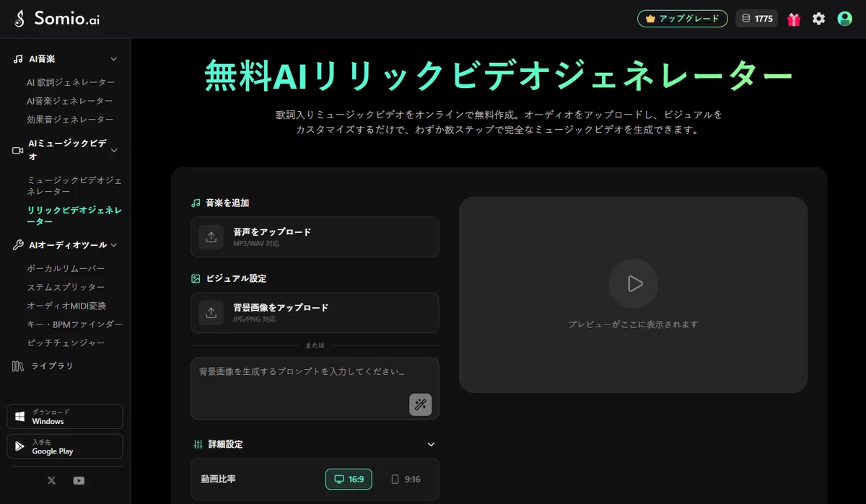This screenshot has width=866, height=504.
Task: Select the 9:16 aspect ratio option
Action: click(406, 479)
